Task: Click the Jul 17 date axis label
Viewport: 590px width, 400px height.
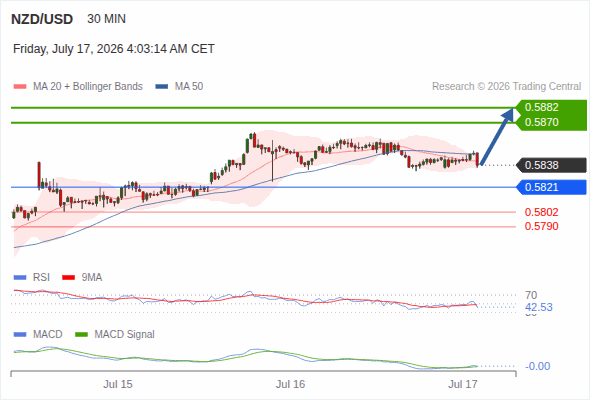Action: point(463,384)
